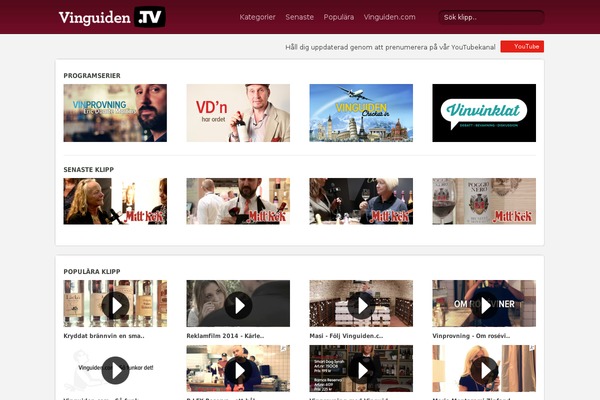Focus the Sök klipp search field

[x=491, y=17]
